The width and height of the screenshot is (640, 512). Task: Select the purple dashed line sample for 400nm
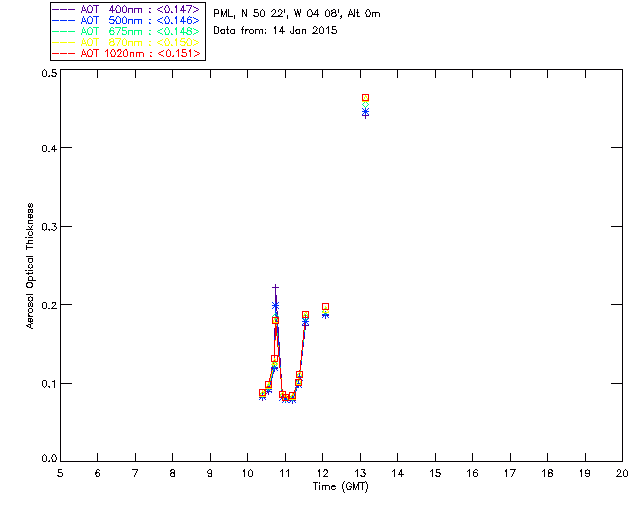pos(64,9)
